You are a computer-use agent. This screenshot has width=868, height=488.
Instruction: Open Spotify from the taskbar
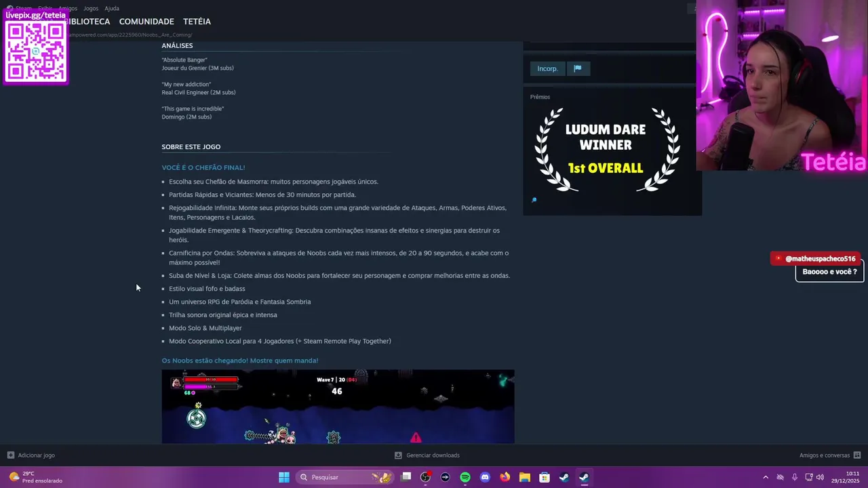(x=465, y=477)
